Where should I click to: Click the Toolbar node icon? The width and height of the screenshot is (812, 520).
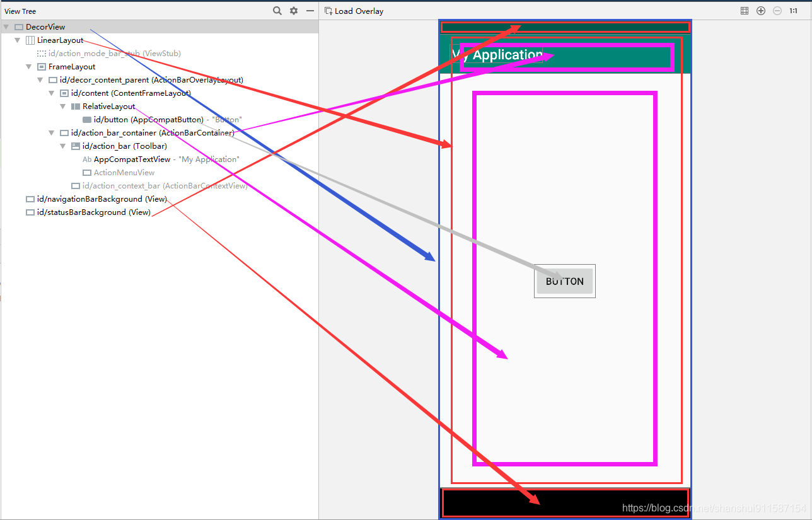click(76, 146)
